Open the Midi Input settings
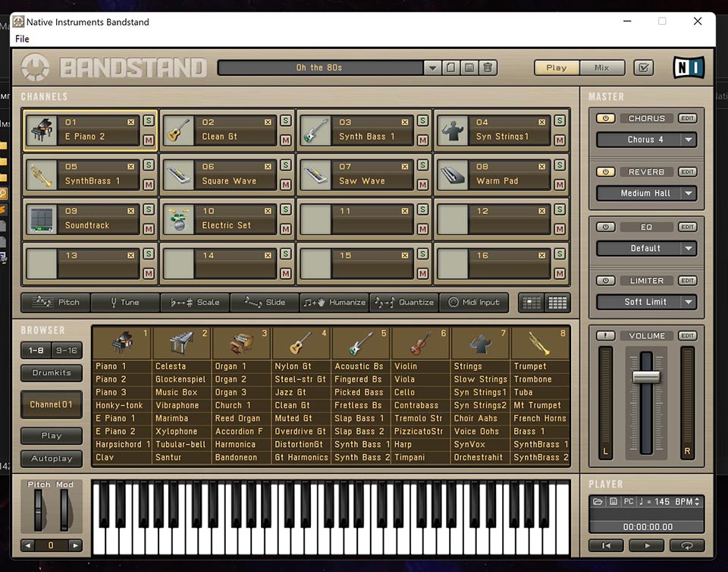Viewport: 728px width, 572px height. click(473, 302)
